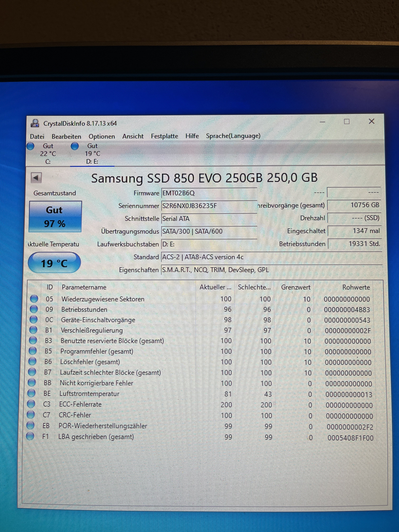Image resolution: width=399 pixels, height=532 pixels.
Task: Click the serial number field S2R6NX0JB36235F
Action: 209,206
